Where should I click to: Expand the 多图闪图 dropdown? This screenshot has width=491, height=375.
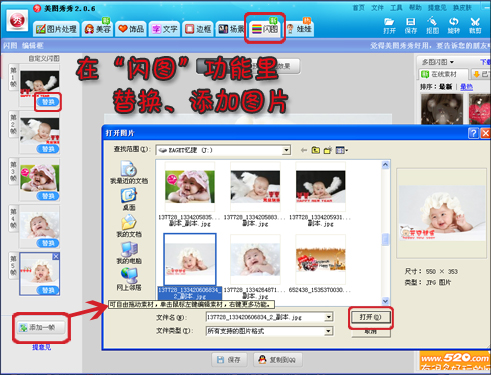coord(438,62)
